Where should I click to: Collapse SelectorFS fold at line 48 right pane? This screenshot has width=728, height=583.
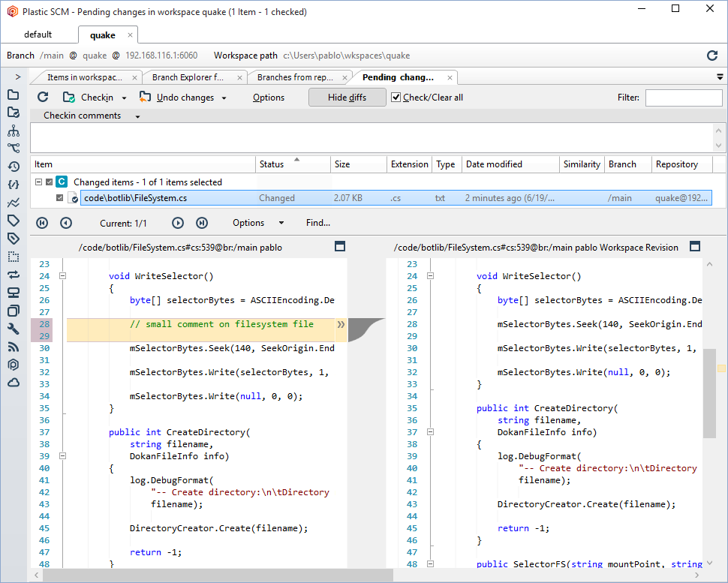coord(430,564)
